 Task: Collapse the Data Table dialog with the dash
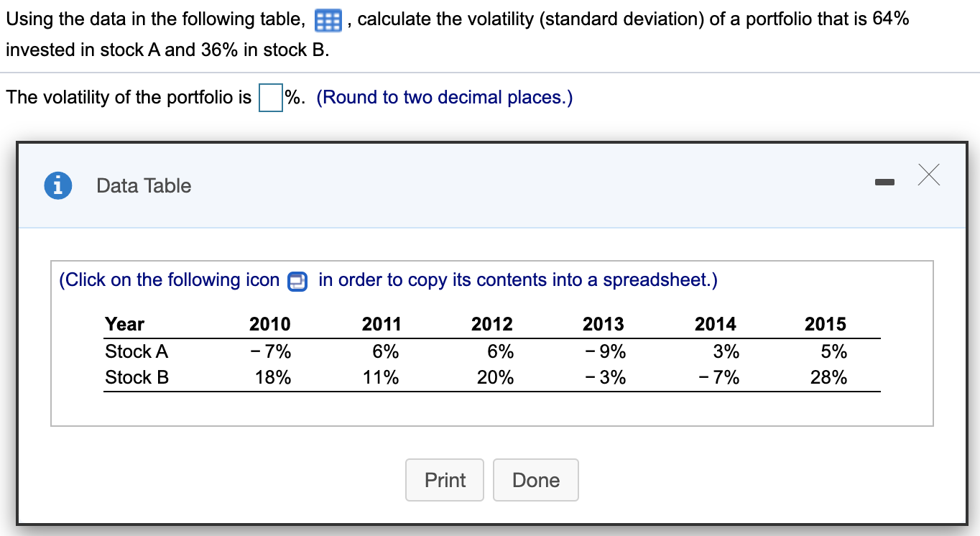pos(885,182)
